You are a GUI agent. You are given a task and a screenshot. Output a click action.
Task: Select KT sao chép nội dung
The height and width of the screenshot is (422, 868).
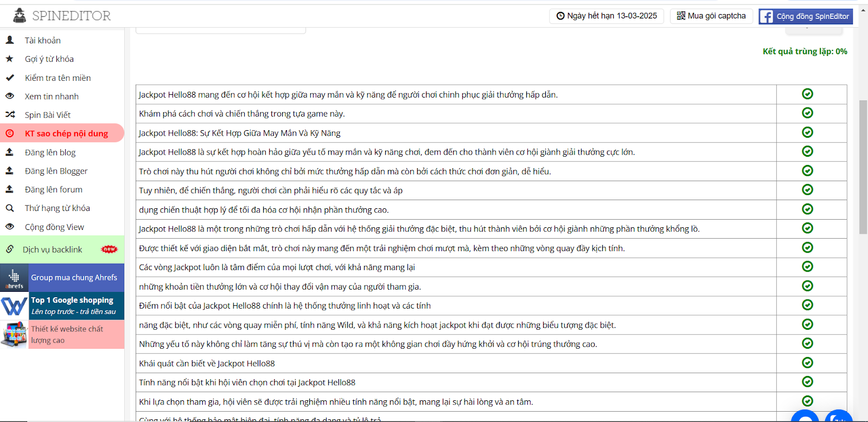[62, 133]
